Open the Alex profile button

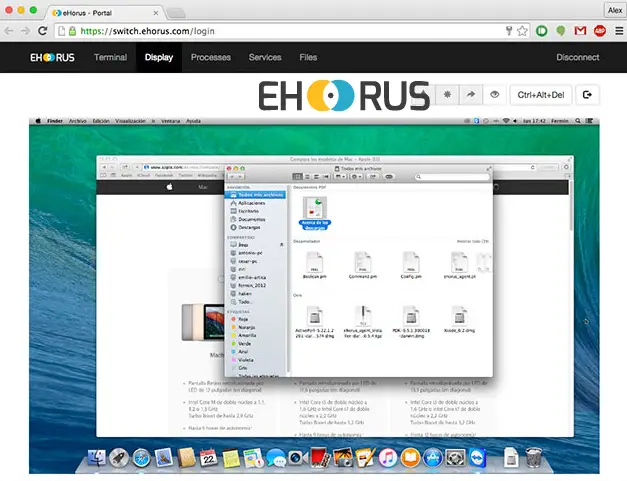point(615,10)
